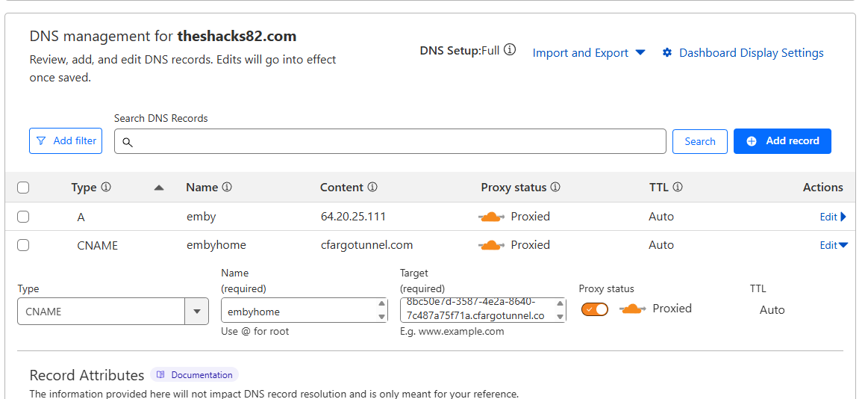Click the Add filter button
The width and height of the screenshot is (868, 399).
click(66, 140)
